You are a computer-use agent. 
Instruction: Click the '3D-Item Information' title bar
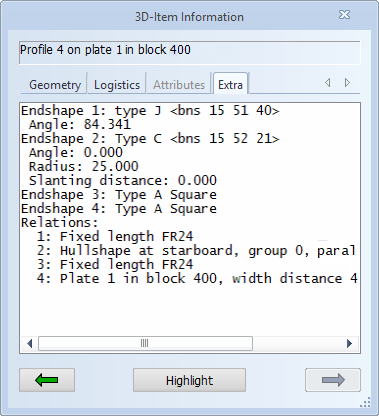[x=189, y=17]
